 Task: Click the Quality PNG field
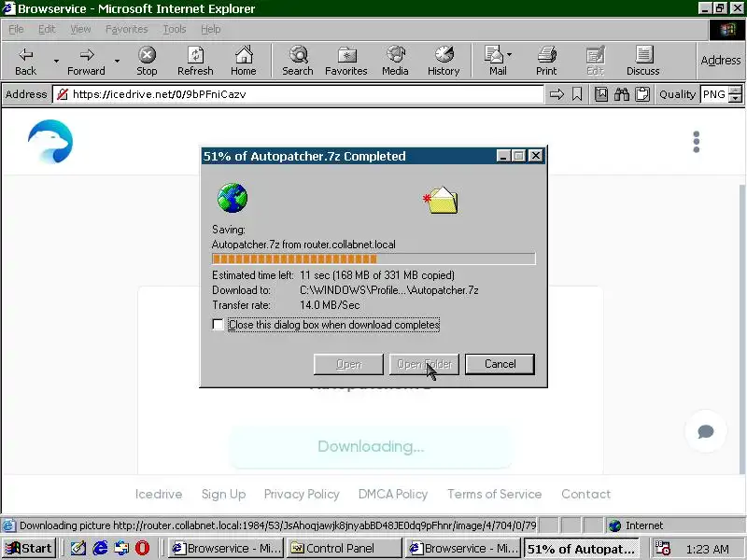[x=714, y=94]
